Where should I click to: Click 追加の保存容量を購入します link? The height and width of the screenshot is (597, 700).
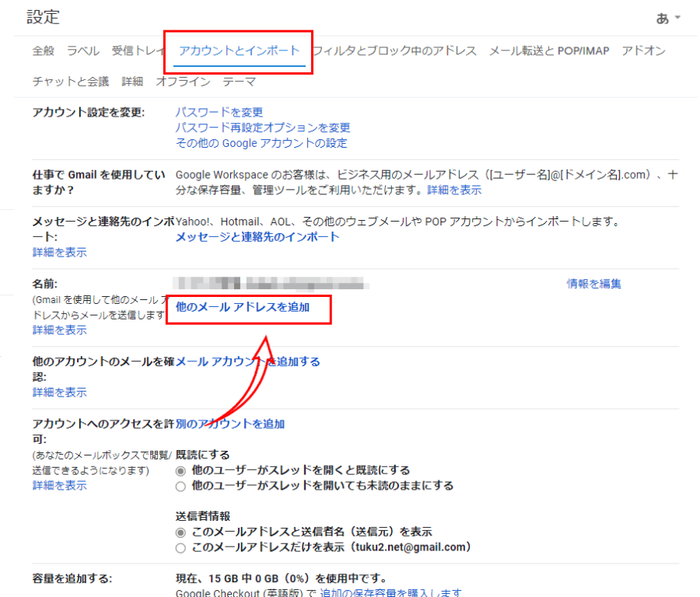[x=390, y=593]
